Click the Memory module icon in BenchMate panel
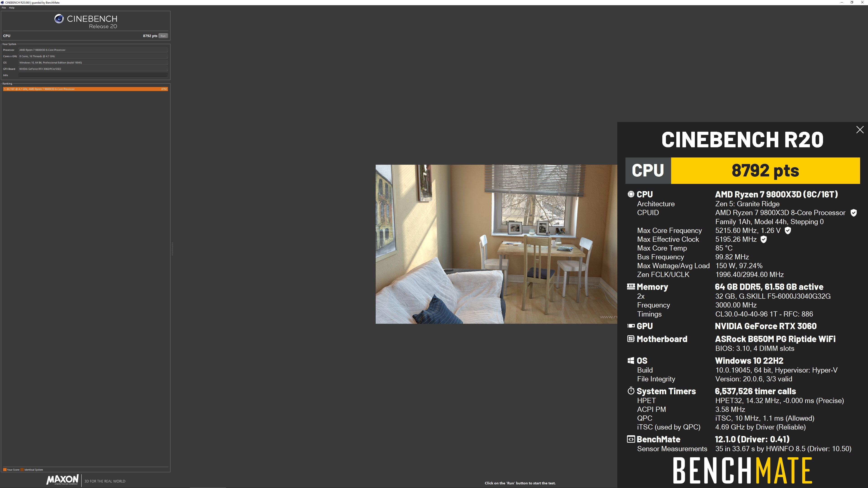Screen dimensions: 868x488 (x=631, y=287)
